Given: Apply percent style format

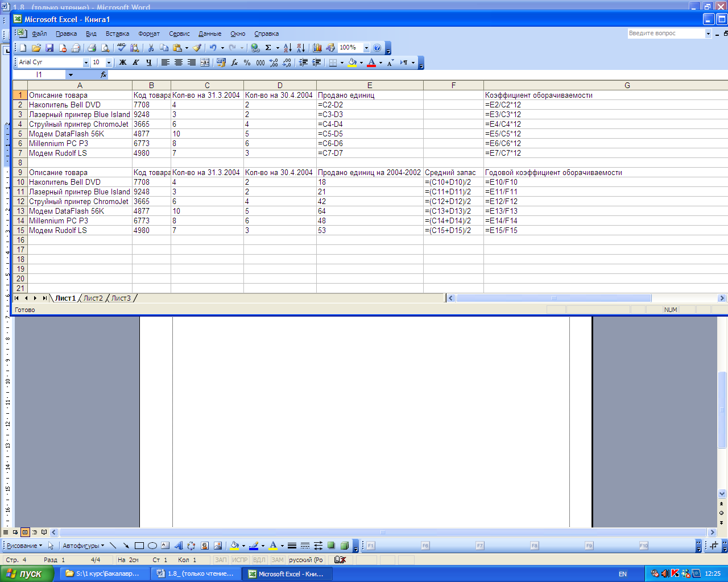Looking at the screenshot, I should click(x=247, y=63).
